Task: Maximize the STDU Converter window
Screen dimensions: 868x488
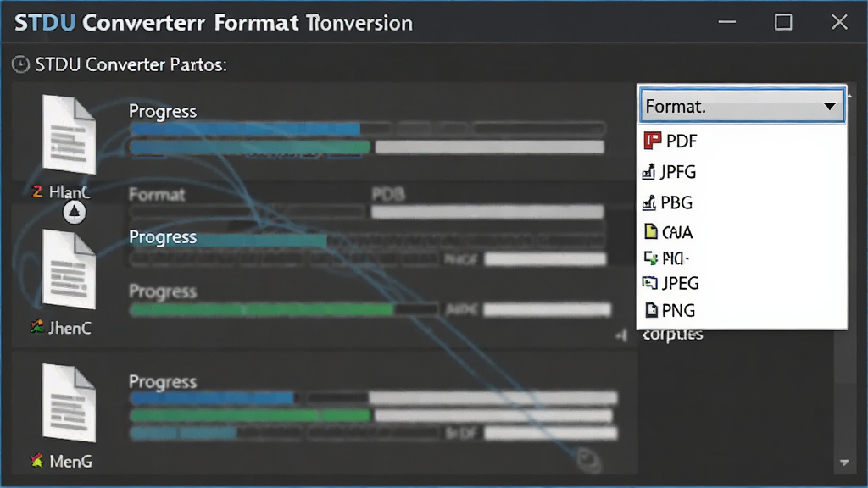Action: coord(783,22)
